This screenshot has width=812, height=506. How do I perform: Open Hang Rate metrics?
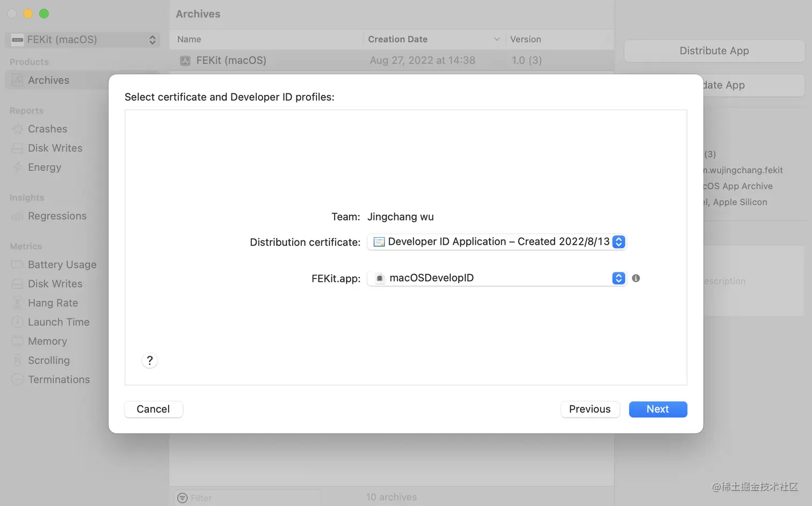[x=53, y=303]
